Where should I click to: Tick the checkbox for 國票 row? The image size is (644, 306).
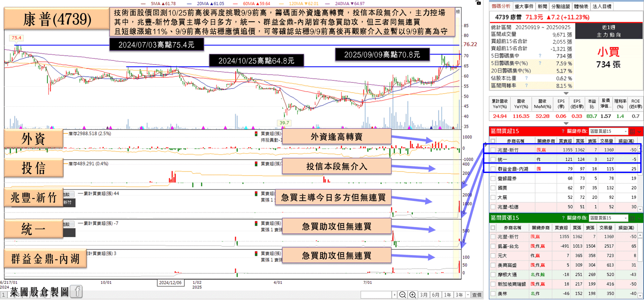[x=493, y=187]
